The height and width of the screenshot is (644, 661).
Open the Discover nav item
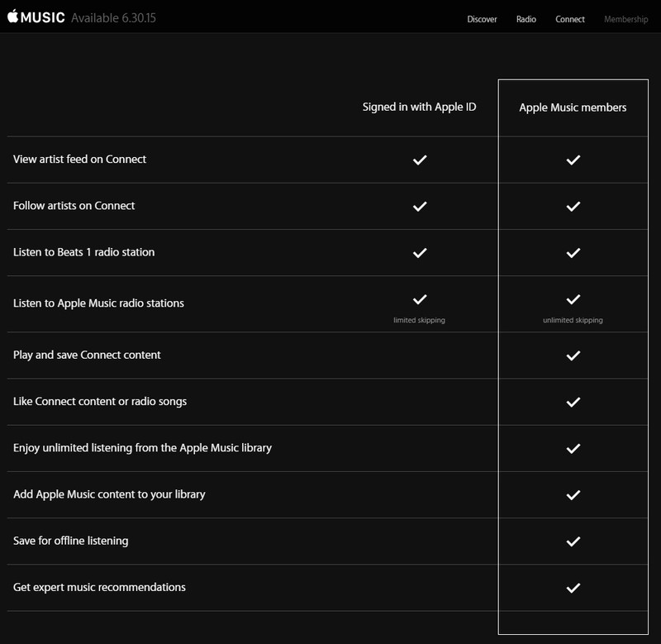coord(482,19)
